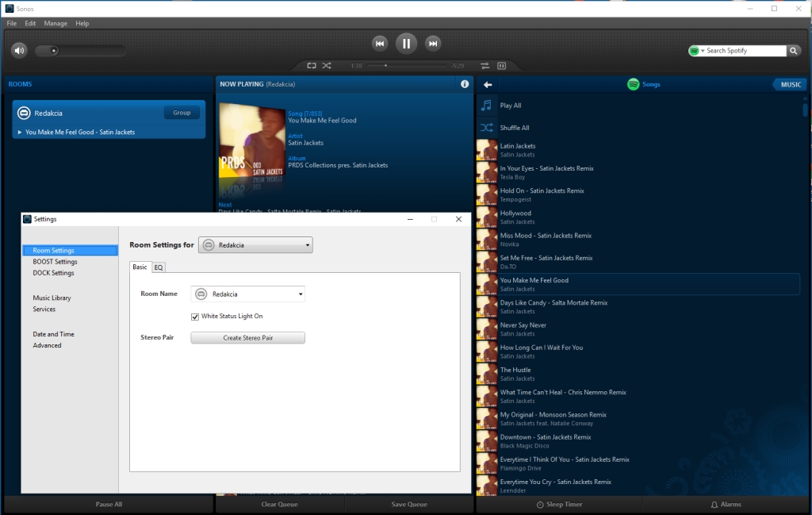Switch to the EQ tab

tap(159, 267)
